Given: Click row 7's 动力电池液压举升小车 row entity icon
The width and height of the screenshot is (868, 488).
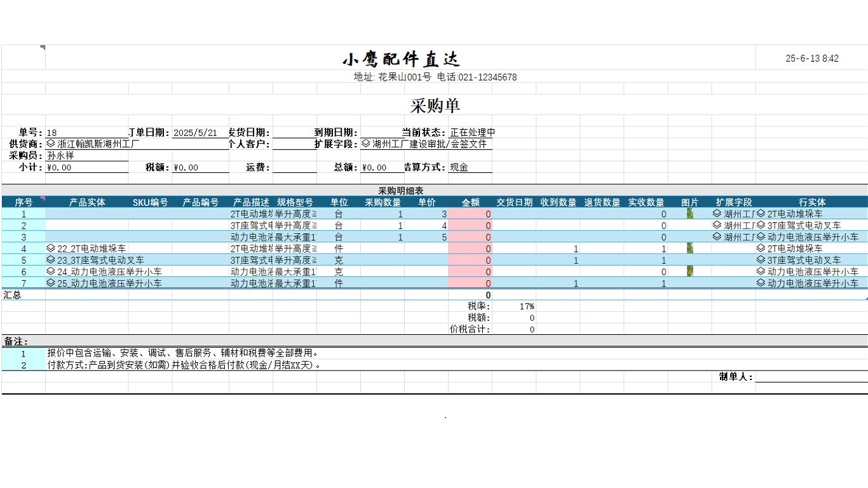Looking at the screenshot, I should point(761,283).
